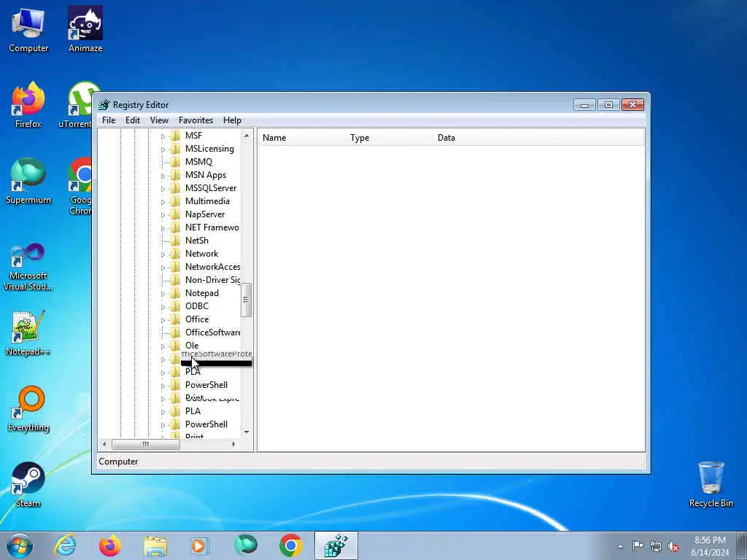Expand the Multimedia key
747x560 pixels.
click(x=163, y=202)
